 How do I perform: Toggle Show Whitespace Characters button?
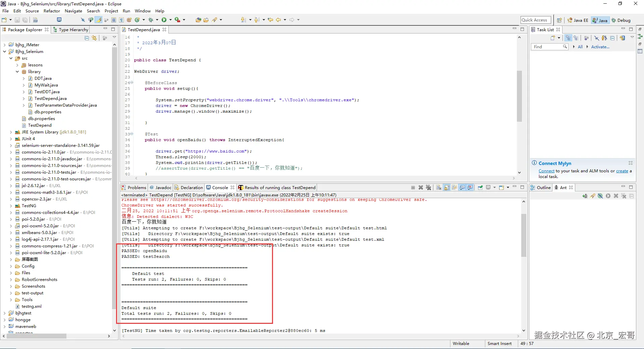[x=121, y=20]
